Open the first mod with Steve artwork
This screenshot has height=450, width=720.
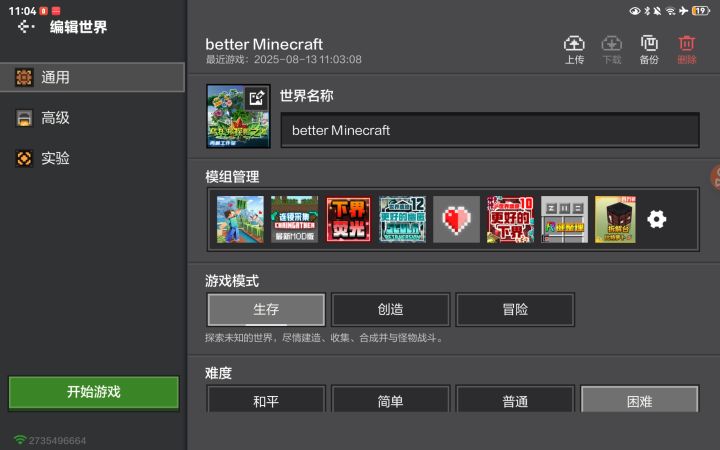pos(240,219)
